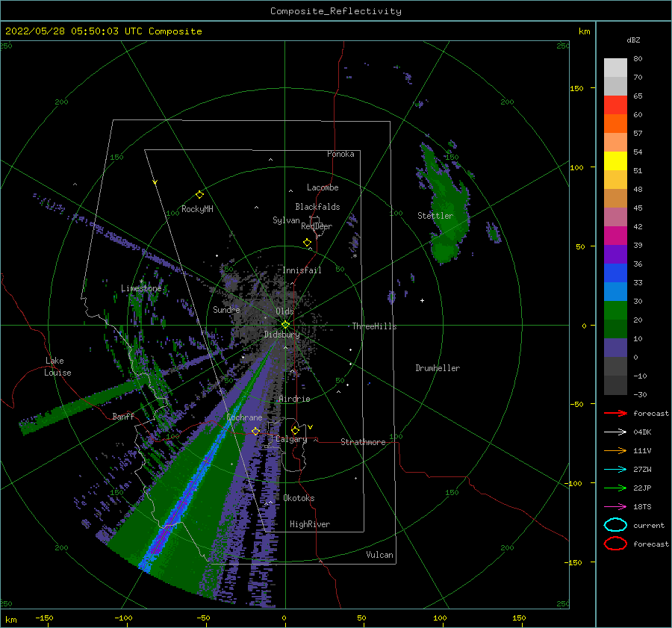
Task: Select the 'Olds' town label
Action: pyautogui.click(x=284, y=311)
